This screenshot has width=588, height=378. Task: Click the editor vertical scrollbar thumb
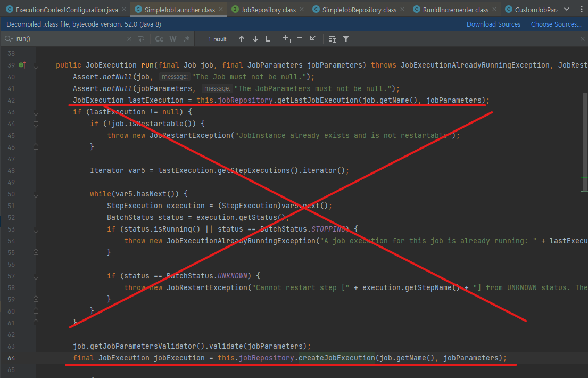585,142
